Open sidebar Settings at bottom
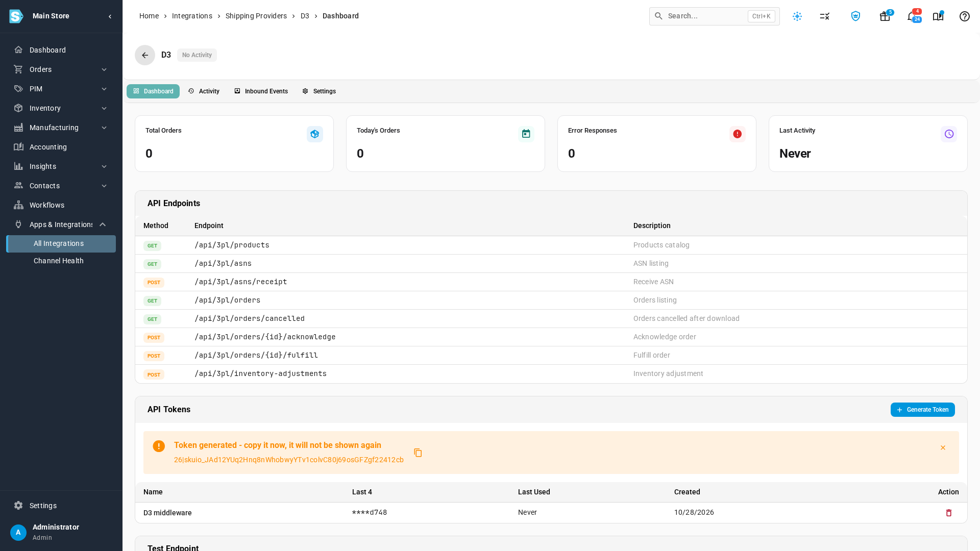The height and width of the screenshot is (551, 980). point(61,506)
